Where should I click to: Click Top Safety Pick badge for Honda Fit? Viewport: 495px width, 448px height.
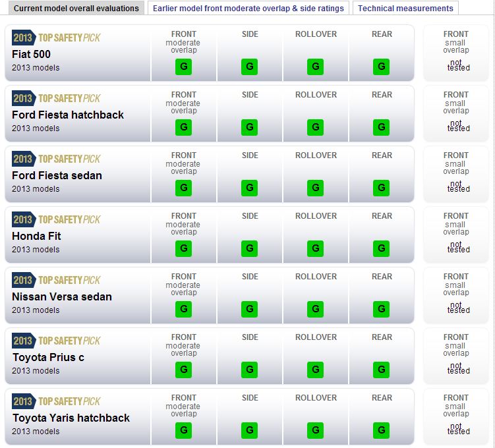pos(57,219)
